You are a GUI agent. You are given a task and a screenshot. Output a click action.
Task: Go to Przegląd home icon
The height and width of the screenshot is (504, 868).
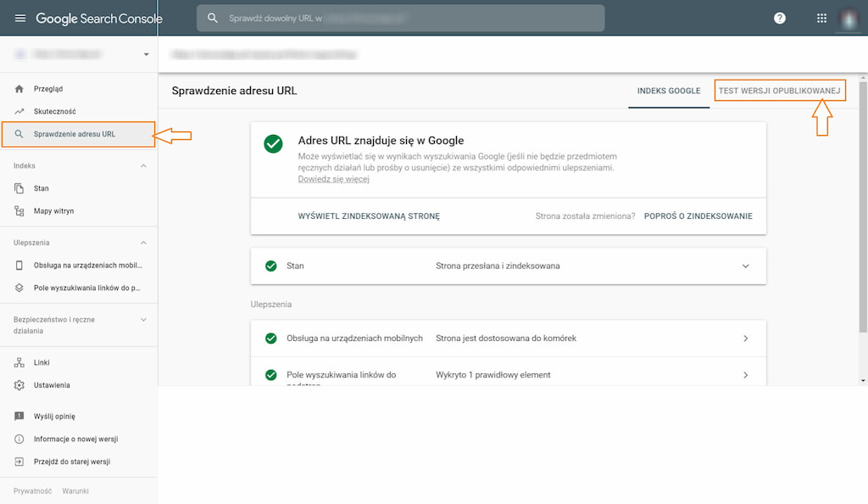[x=19, y=88]
